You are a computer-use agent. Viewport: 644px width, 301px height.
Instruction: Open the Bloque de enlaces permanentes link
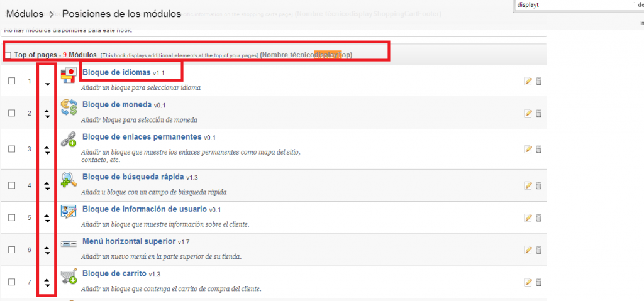[142, 136]
